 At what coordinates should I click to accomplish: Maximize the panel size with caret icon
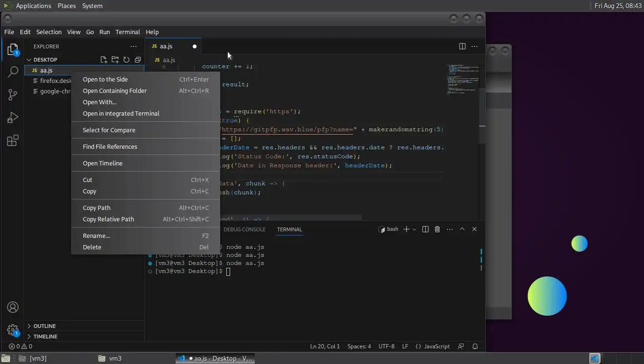point(462,229)
